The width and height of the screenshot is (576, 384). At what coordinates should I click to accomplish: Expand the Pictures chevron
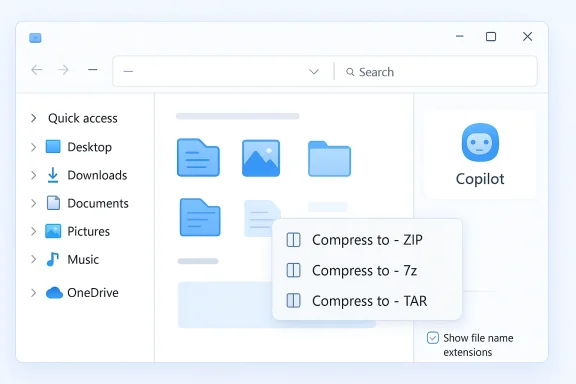33,231
